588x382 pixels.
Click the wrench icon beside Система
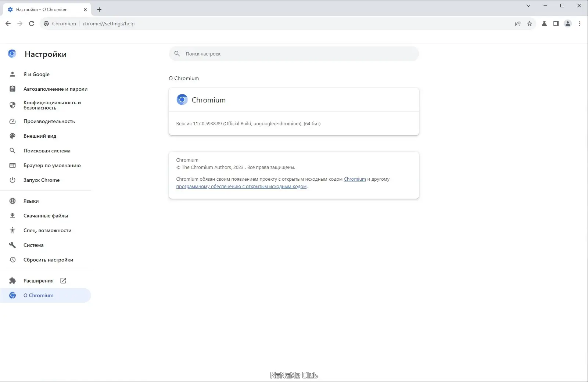click(12, 245)
